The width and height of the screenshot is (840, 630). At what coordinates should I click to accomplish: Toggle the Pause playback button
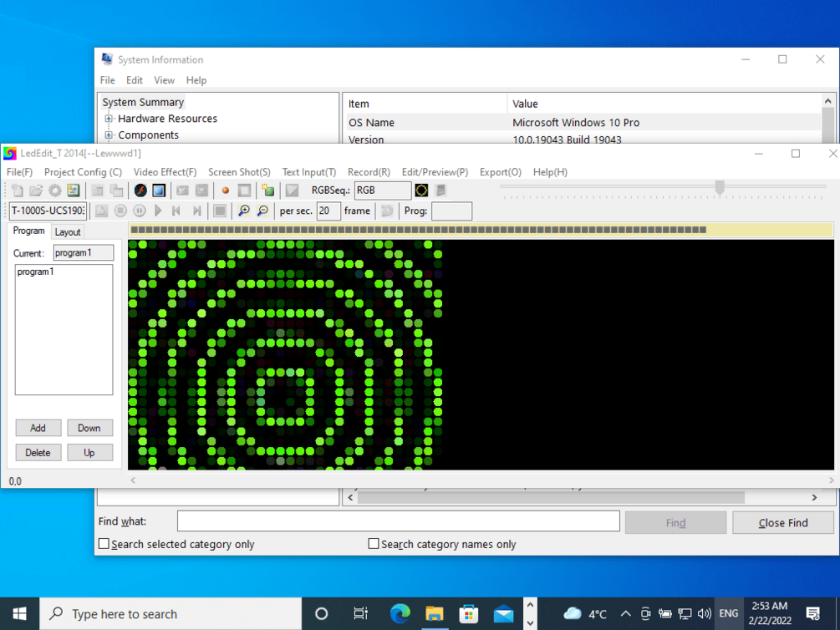(138, 211)
